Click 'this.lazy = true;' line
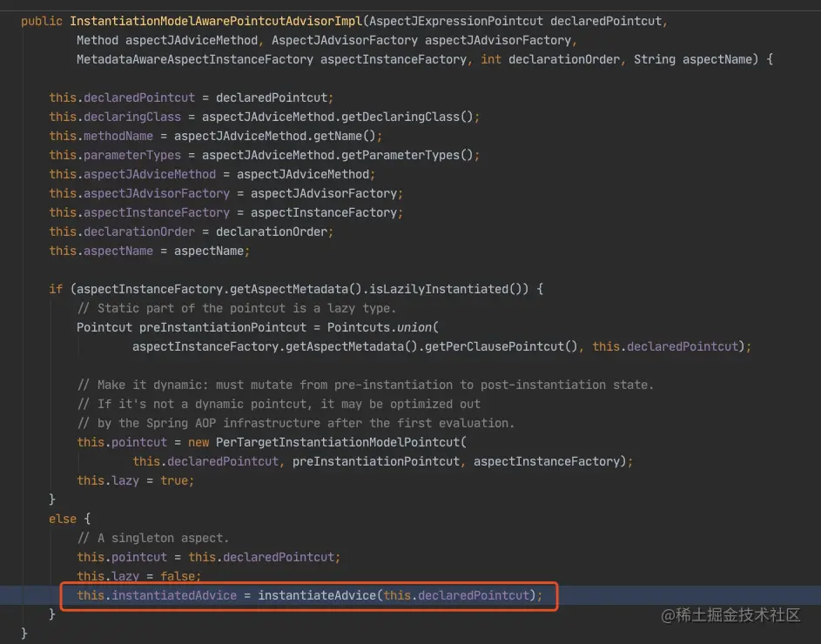This screenshot has height=644, width=821. pyautogui.click(x=136, y=480)
